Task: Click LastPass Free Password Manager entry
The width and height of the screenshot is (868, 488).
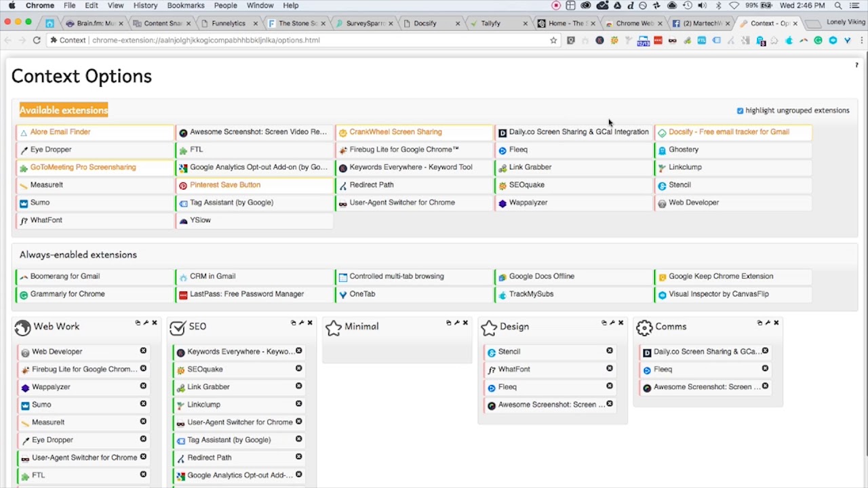Action: 254,294
